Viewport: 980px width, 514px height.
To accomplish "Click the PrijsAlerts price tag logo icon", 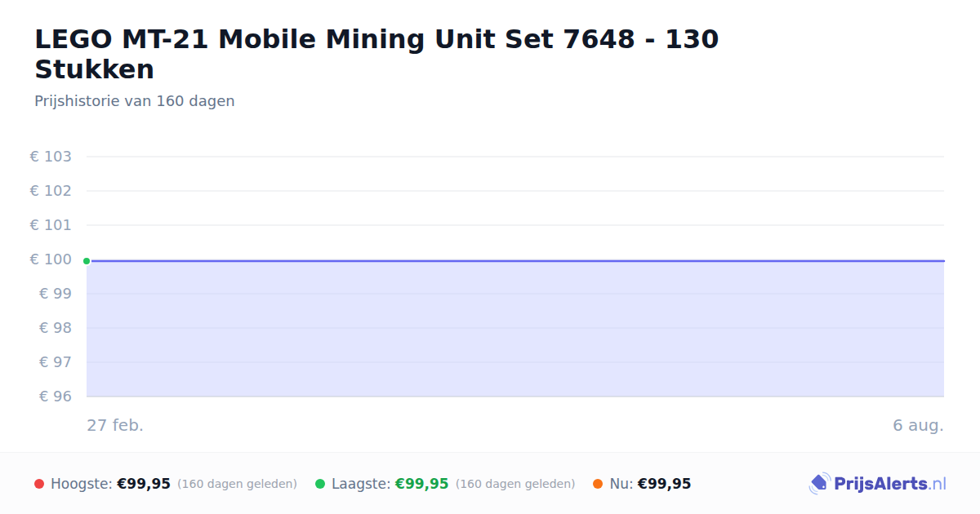I will [x=819, y=484].
